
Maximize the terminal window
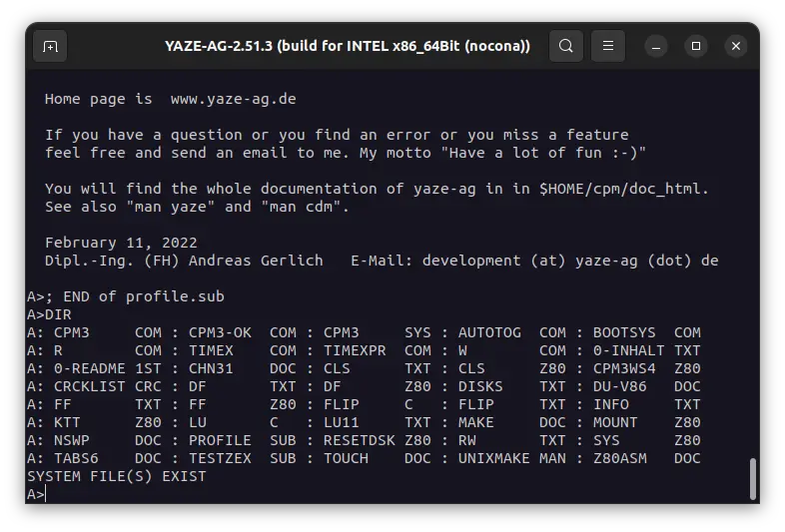coord(696,46)
